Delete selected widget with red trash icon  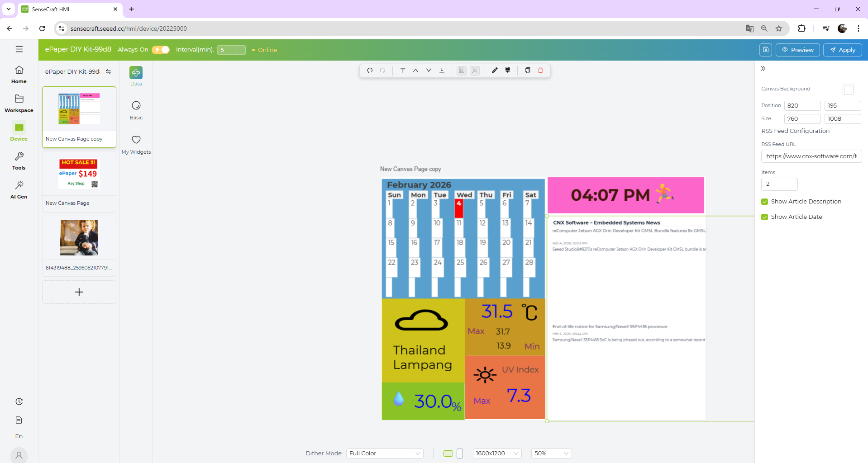540,71
